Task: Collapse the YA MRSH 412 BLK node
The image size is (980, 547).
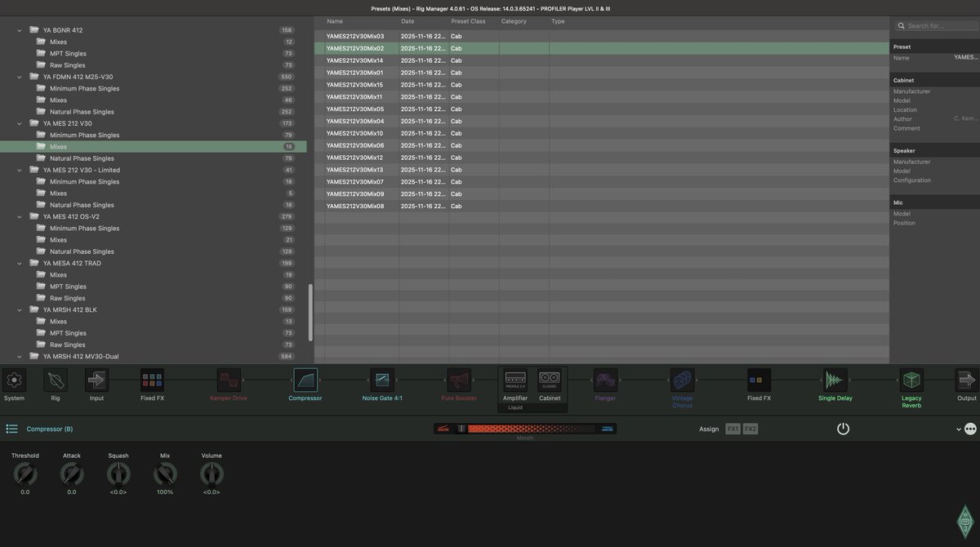Action: pos(20,309)
